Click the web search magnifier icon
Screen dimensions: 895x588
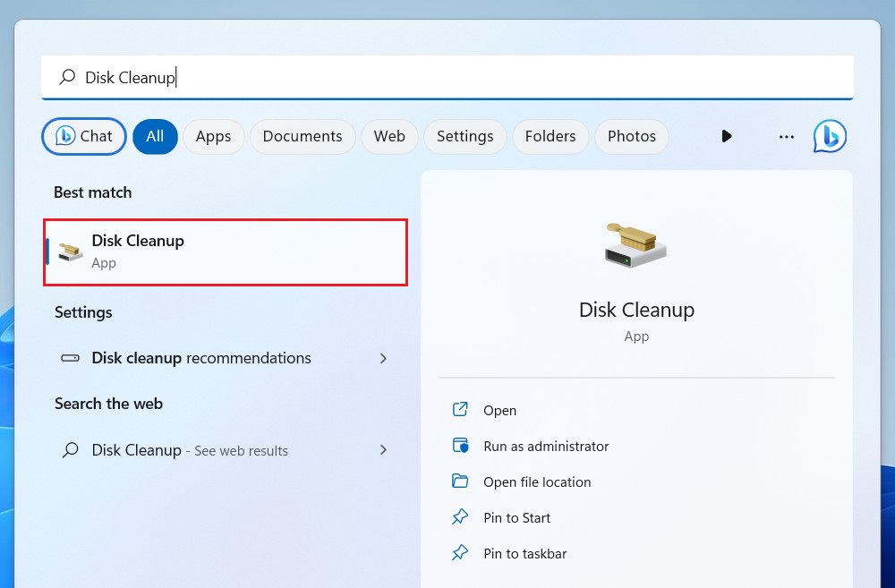70,450
